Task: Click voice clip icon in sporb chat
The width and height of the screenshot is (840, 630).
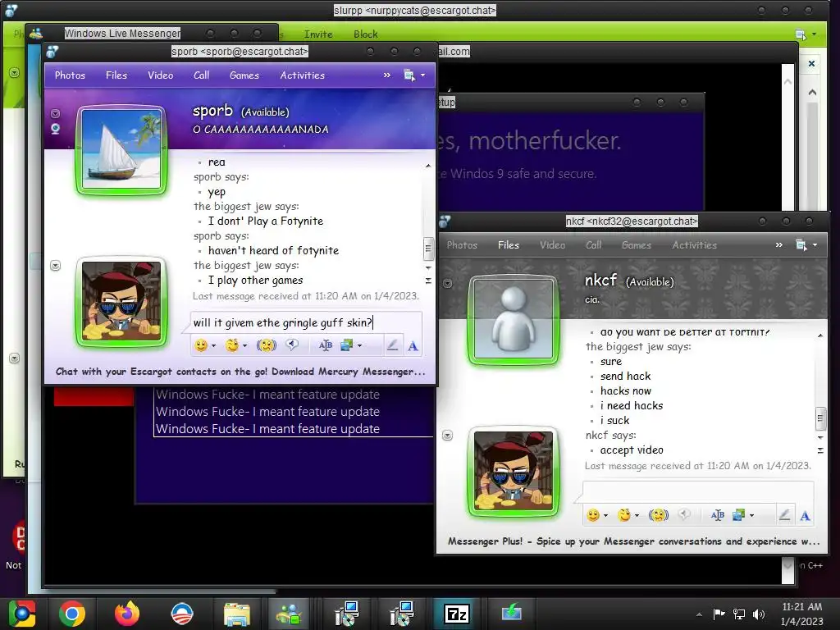Action: 292,345
